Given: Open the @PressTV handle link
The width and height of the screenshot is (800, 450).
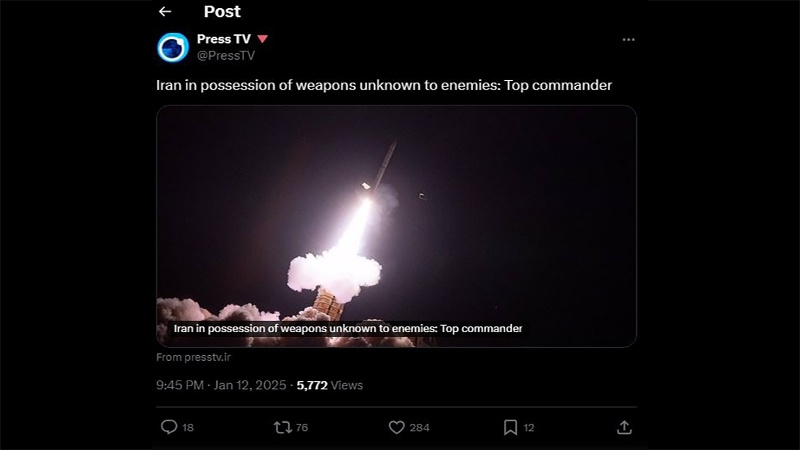Looking at the screenshot, I should pyautogui.click(x=226, y=56).
